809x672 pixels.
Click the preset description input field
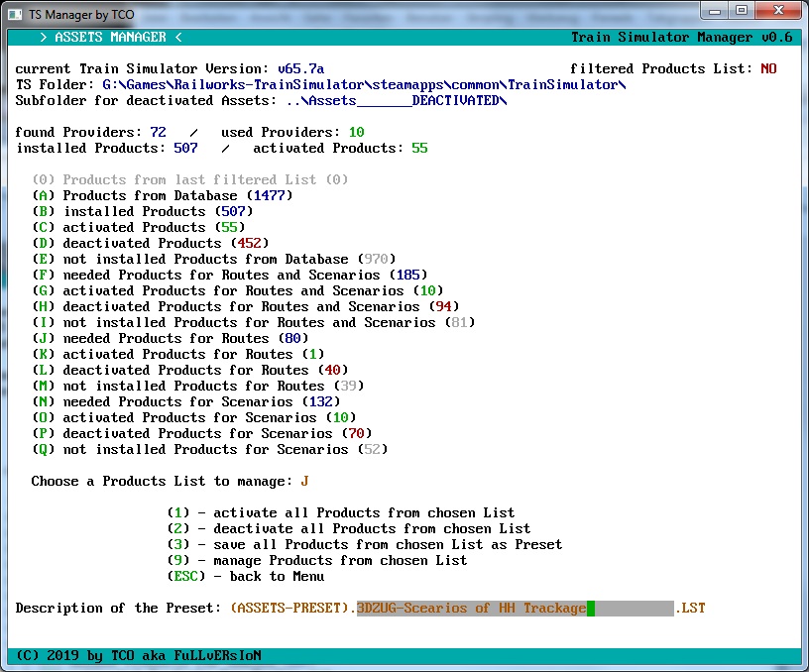tap(515, 609)
